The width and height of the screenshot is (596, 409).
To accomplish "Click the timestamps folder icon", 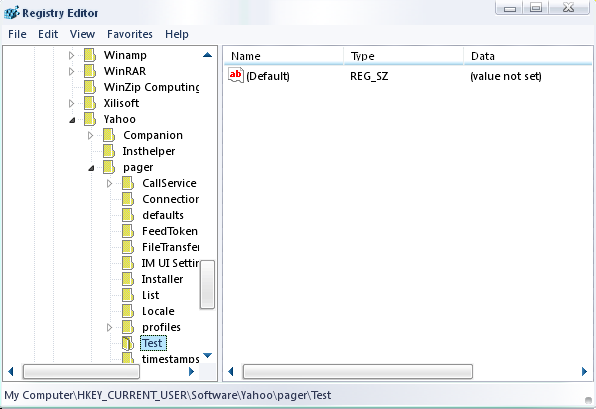I will click(128, 358).
